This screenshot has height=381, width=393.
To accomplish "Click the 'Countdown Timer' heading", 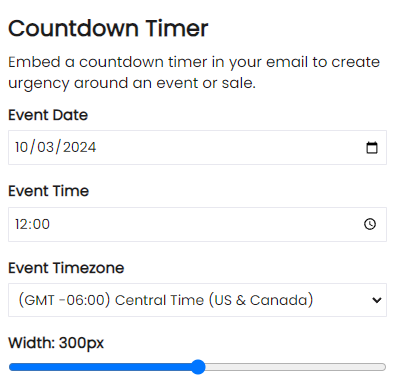I will point(108,28).
